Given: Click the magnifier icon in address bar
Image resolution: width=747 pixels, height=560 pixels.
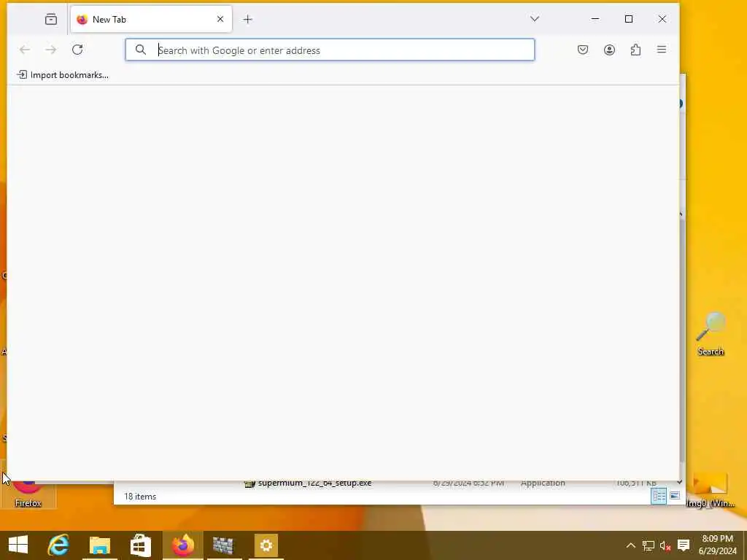Looking at the screenshot, I should click(141, 50).
